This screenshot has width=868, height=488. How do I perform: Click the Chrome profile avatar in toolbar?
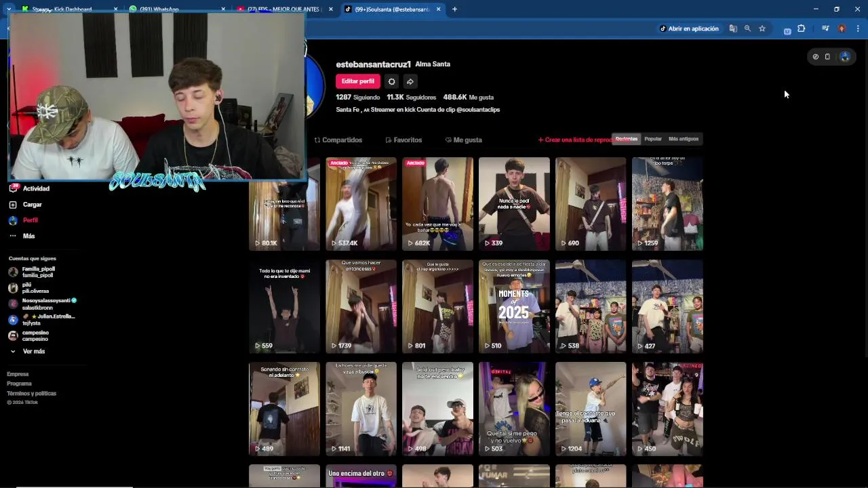coord(842,28)
